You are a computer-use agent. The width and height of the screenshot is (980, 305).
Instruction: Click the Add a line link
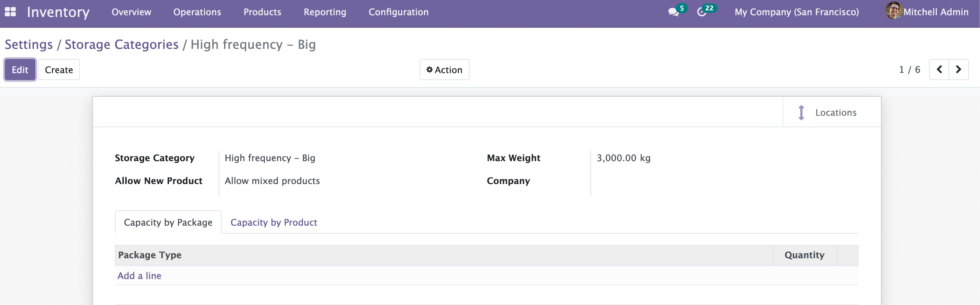(x=139, y=276)
